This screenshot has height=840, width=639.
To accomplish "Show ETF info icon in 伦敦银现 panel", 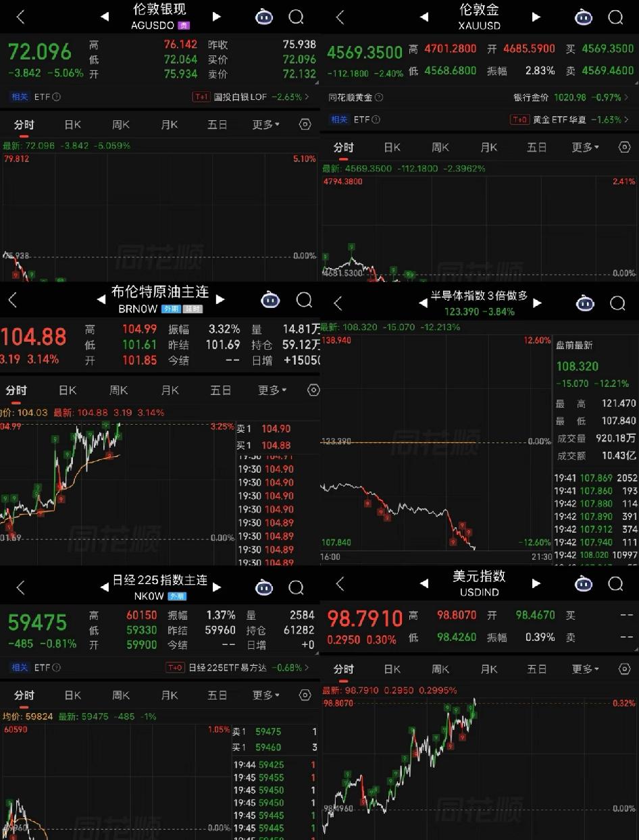I will (x=56, y=97).
